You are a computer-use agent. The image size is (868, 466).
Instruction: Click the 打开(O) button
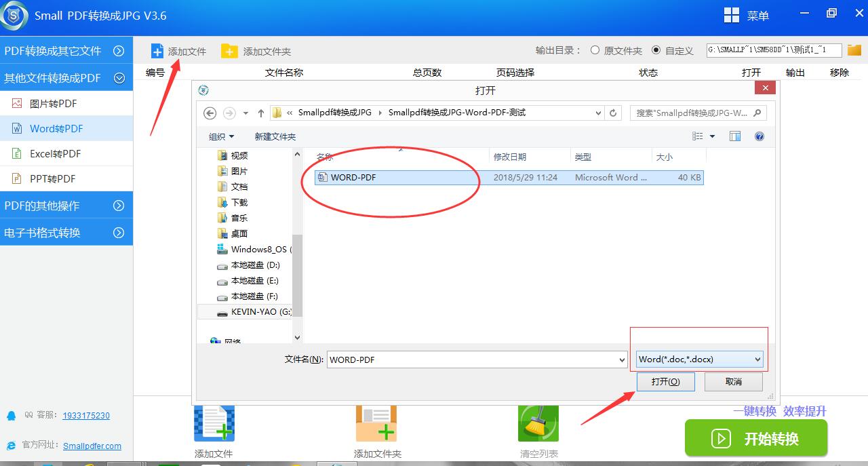pos(666,382)
